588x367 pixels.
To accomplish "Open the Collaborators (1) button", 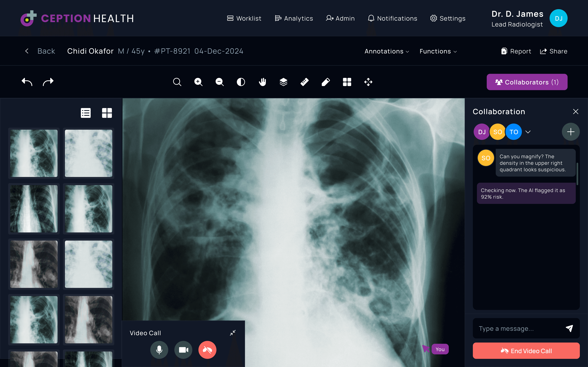I will [527, 82].
